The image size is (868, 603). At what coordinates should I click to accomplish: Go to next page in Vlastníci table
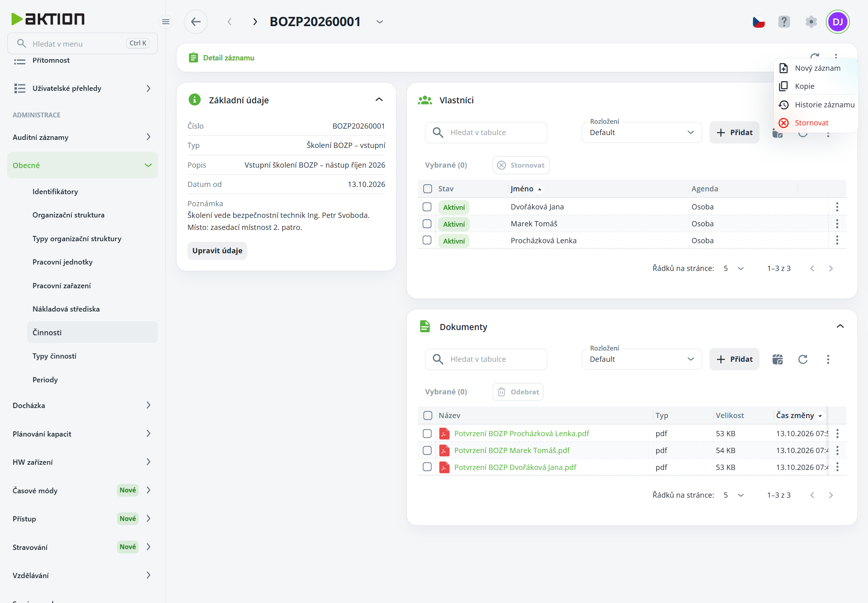click(831, 269)
